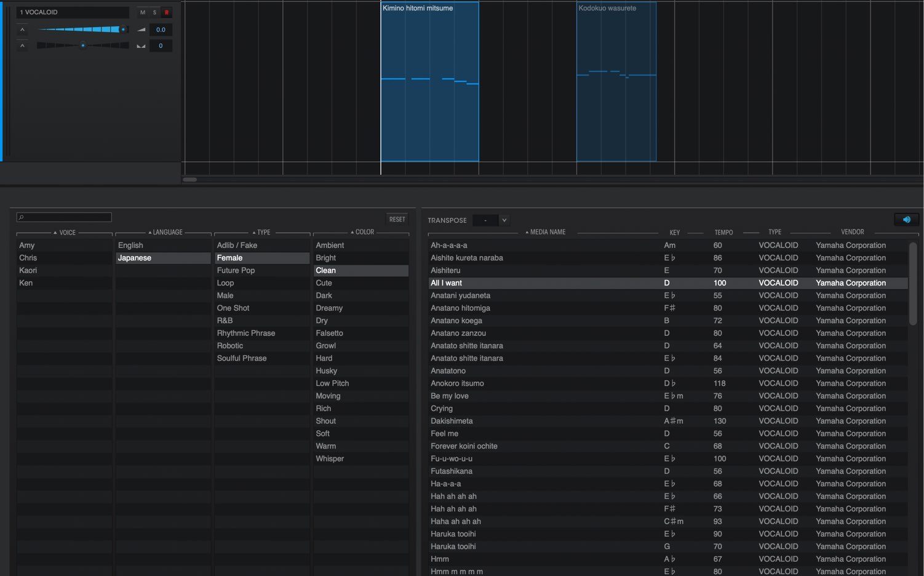Sort by the VOICE column header
924x576 pixels.
click(65, 233)
